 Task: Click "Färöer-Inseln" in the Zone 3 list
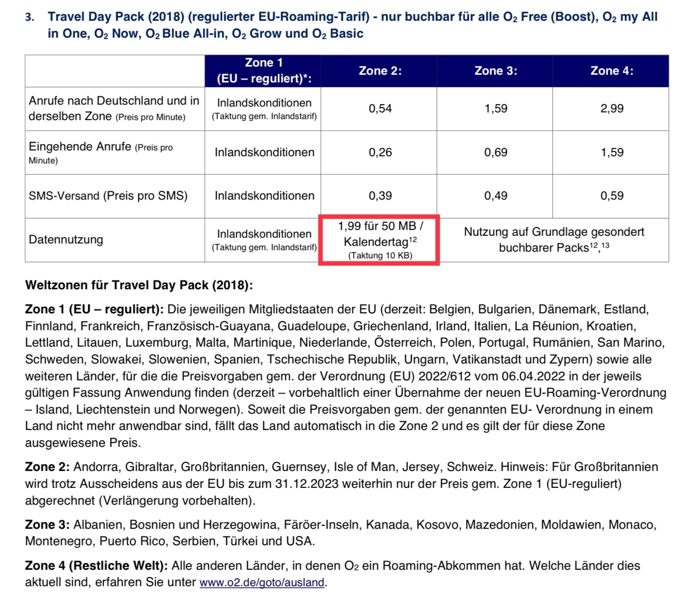tap(321, 525)
